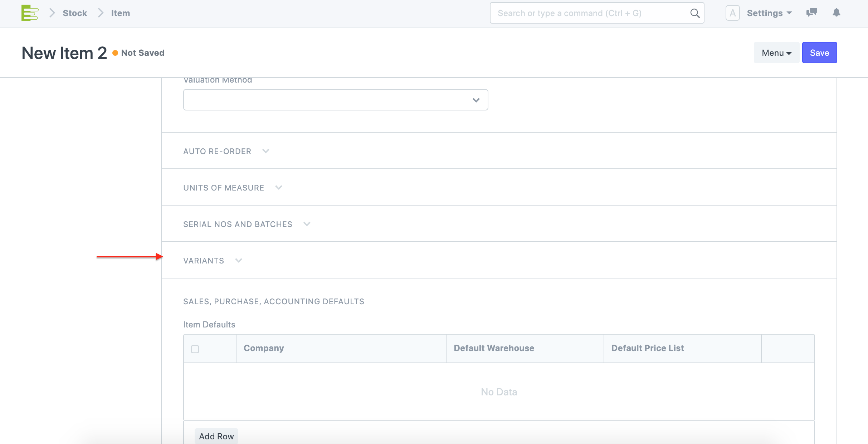
Task: Click the user avatar A icon
Action: [x=732, y=13]
